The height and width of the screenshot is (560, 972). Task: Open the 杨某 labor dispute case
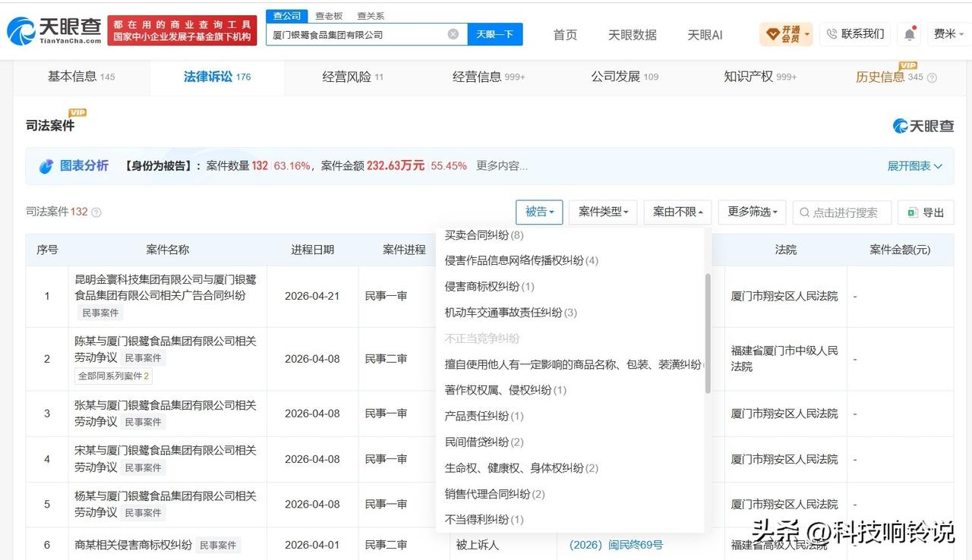point(166,504)
